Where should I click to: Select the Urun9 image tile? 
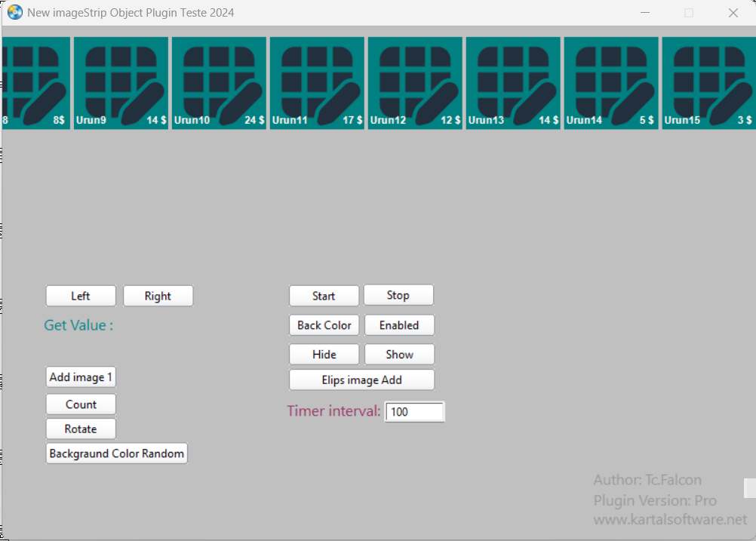[x=121, y=83]
